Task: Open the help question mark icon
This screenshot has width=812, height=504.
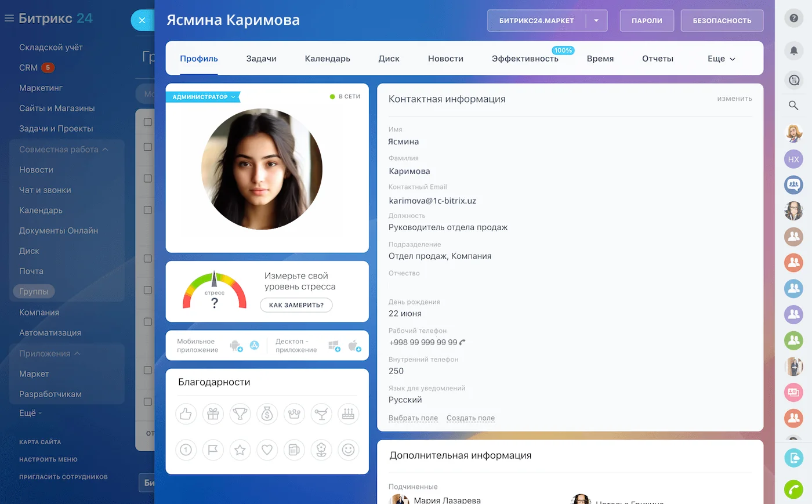Action: tap(793, 18)
